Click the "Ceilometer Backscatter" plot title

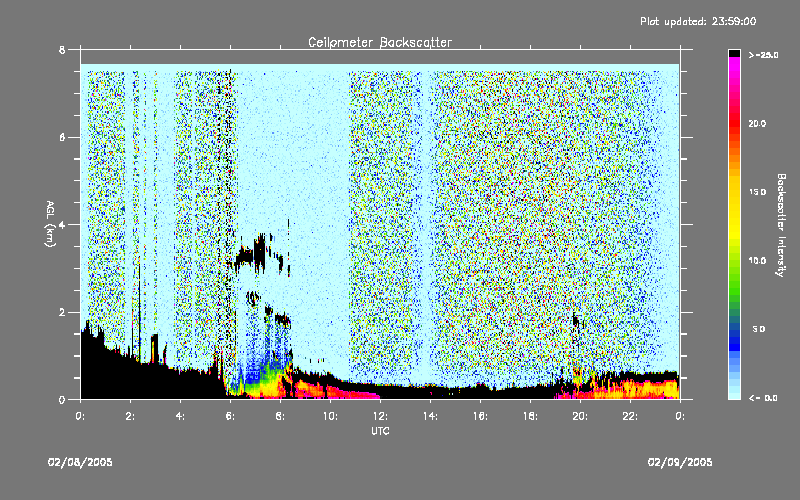coord(380,42)
